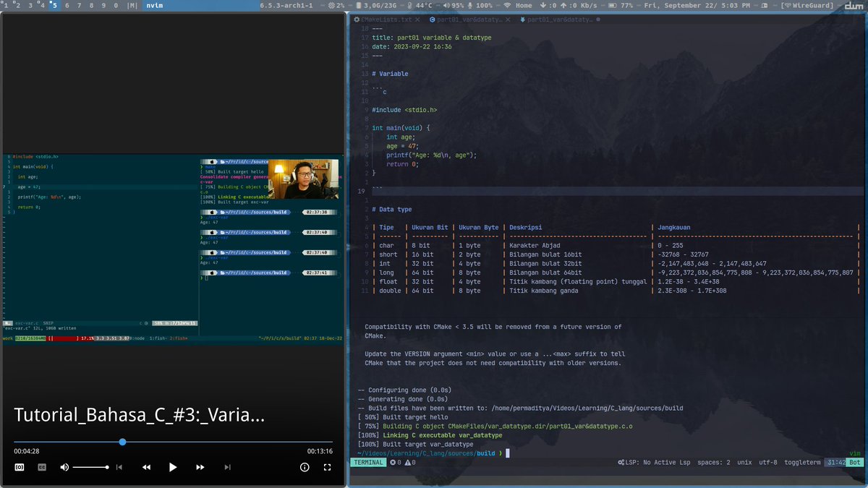Play the tutorial video

[x=172, y=467]
